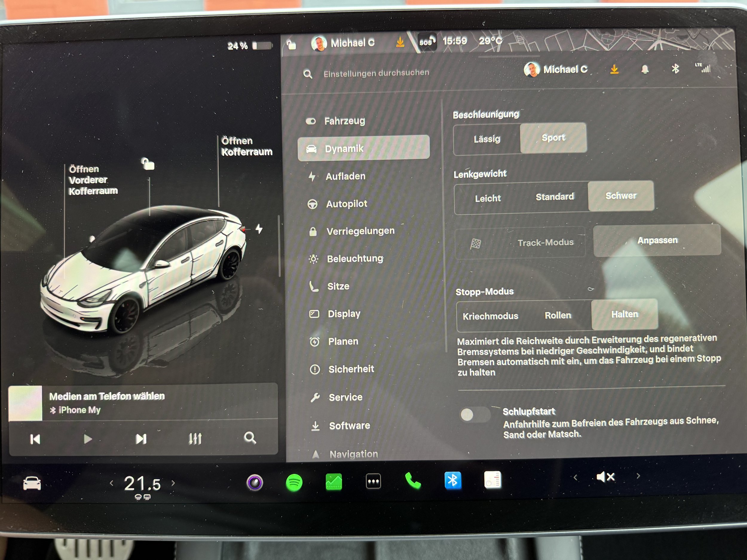This screenshot has width=747, height=560.
Task: Show all apps with the three-dot icon
Action: click(373, 481)
